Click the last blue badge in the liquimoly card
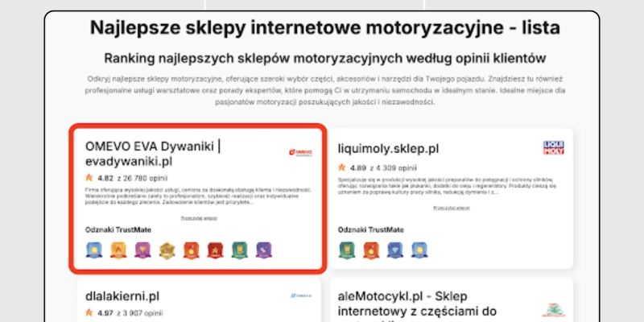This screenshot has width=644, height=322. [419, 250]
